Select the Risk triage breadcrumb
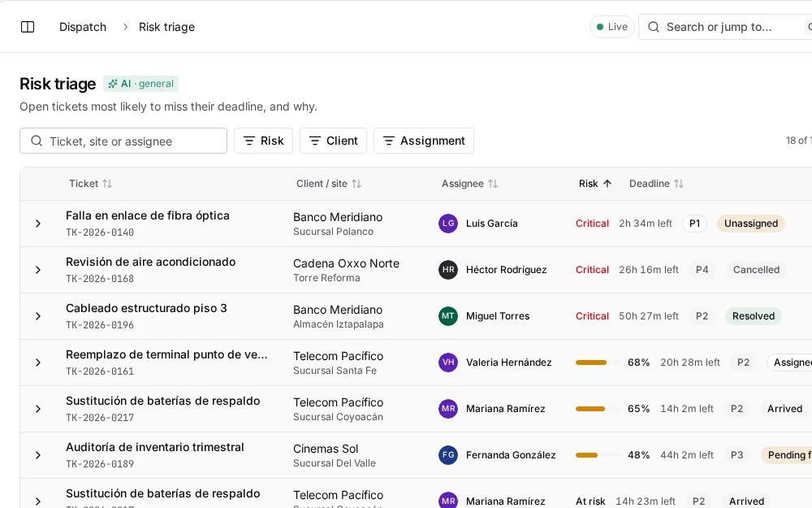Image resolution: width=812 pixels, height=508 pixels. (x=166, y=27)
